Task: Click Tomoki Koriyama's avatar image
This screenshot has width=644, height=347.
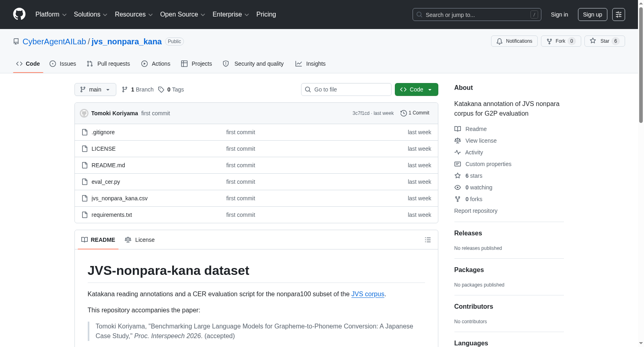Action: click(x=84, y=113)
